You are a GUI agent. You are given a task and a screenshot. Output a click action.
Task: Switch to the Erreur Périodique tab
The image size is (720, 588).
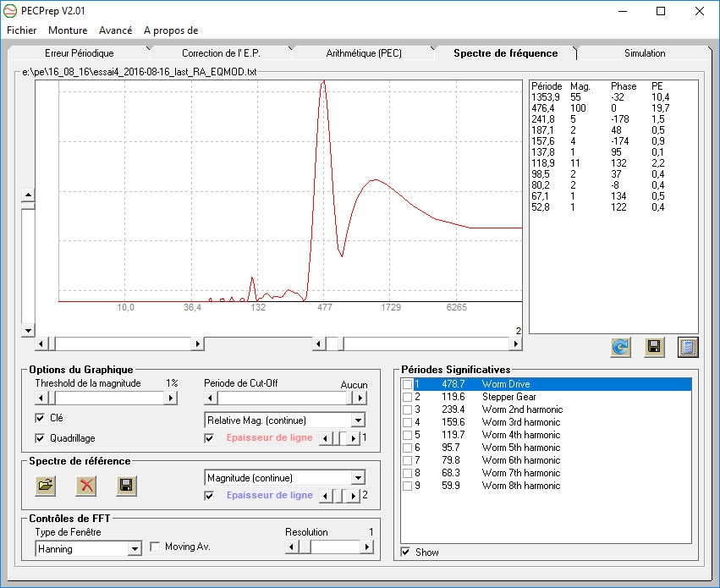coord(79,53)
